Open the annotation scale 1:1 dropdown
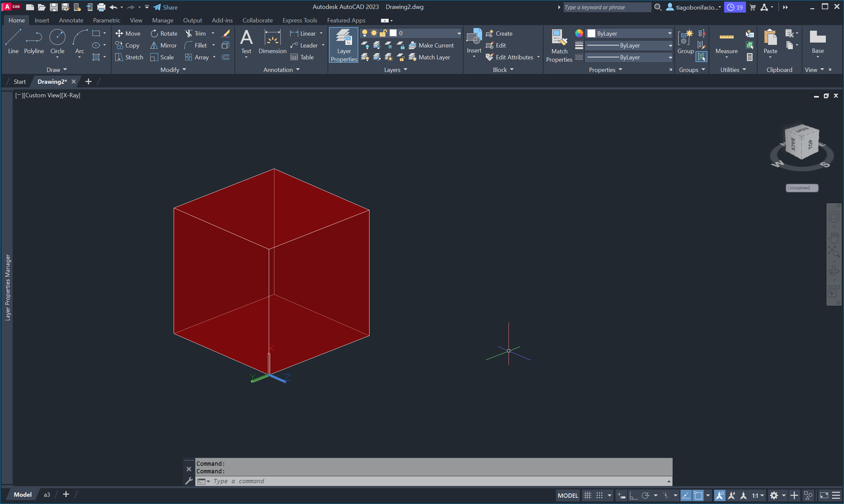844x504 pixels. 758,495
